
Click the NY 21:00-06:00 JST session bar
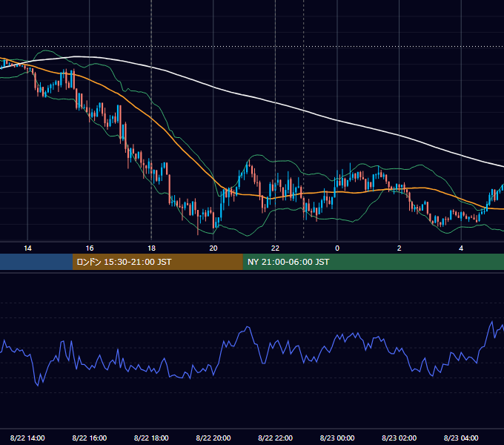click(x=373, y=262)
